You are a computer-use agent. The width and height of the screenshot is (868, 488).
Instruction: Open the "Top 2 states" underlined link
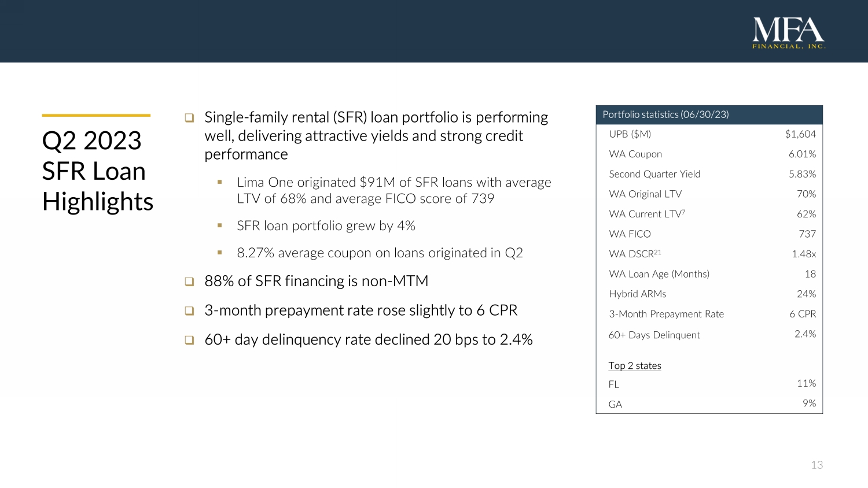(634, 365)
